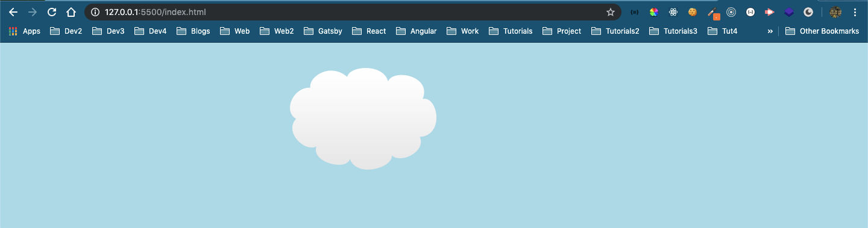The width and height of the screenshot is (868, 228).
Task: Open the React DevTools extension icon
Action: [673, 12]
